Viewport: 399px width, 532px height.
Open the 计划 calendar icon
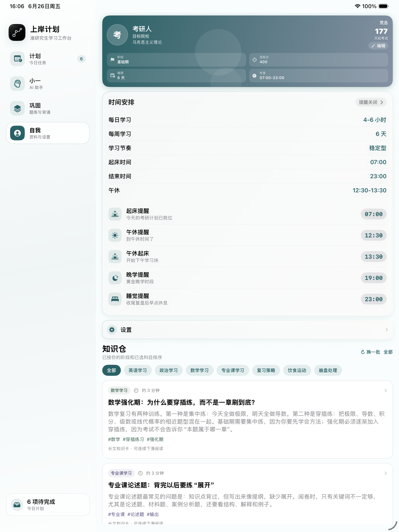pyautogui.click(x=17, y=59)
